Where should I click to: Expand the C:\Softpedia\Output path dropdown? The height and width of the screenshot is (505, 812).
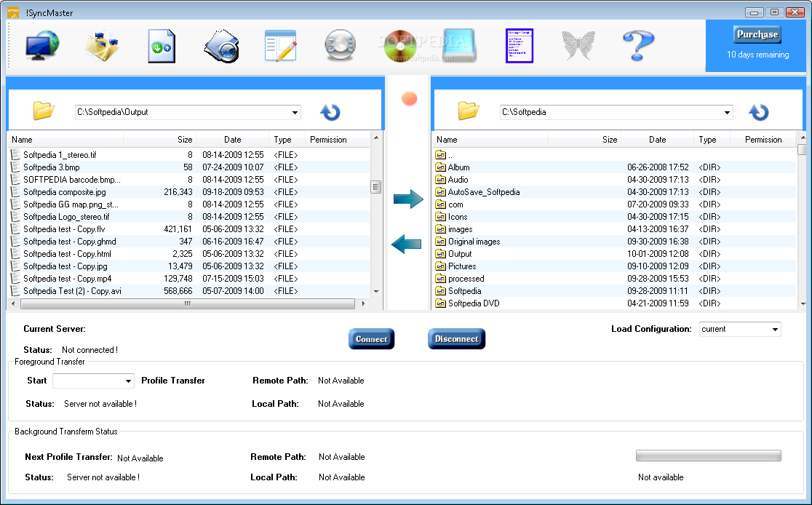coord(295,112)
